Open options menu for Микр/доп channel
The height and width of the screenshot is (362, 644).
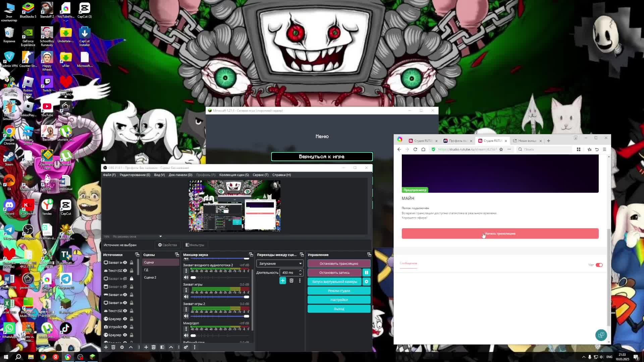pos(186,329)
